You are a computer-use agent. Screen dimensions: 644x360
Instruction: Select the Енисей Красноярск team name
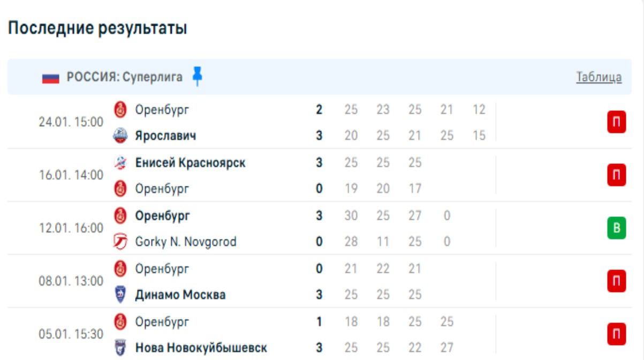coord(190,162)
